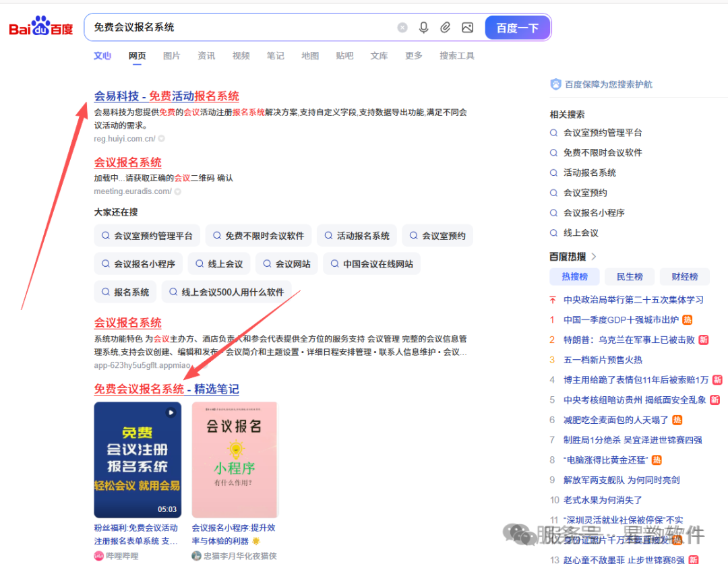Go to the 资讯 tab
728x564 pixels.
tap(206, 56)
